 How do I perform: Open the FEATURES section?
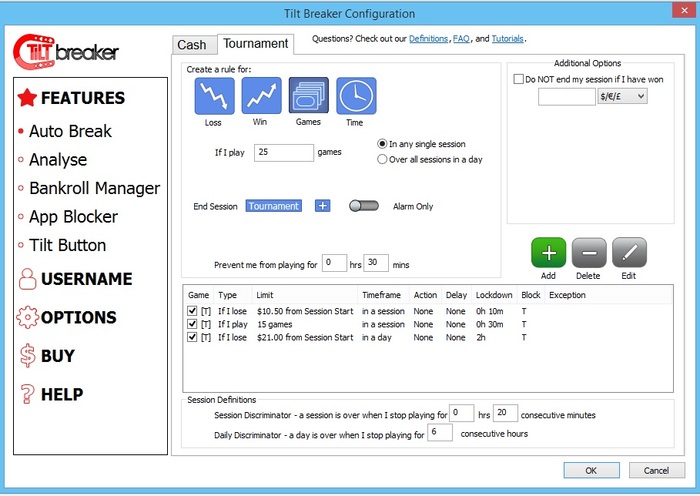(x=83, y=98)
